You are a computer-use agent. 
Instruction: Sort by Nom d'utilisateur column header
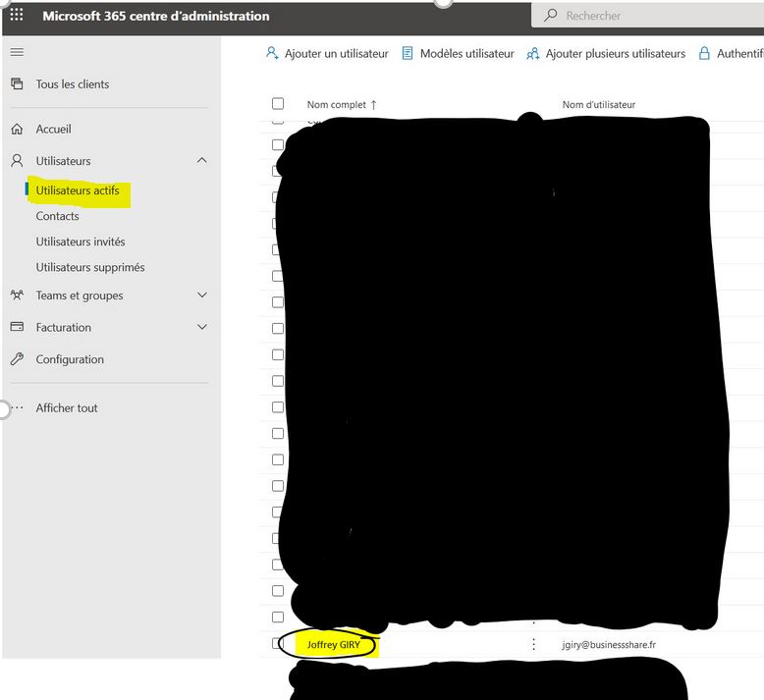pyautogui.click(x=599, y=105)
